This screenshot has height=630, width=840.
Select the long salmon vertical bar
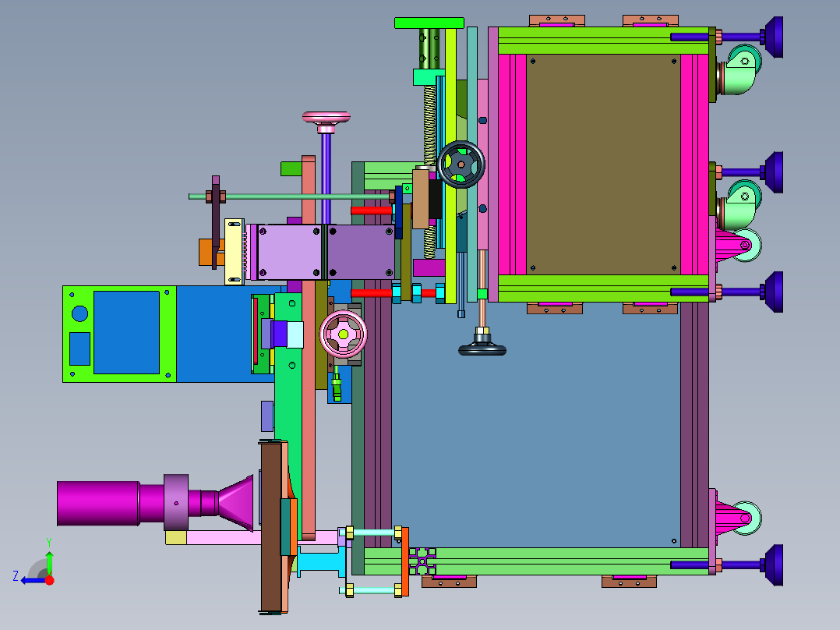click(308, 348)
